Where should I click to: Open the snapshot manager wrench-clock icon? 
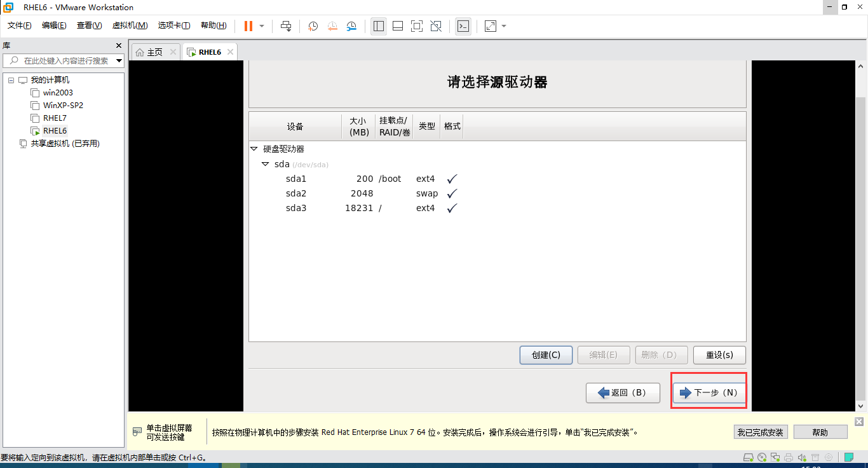[x=352, y=26]
